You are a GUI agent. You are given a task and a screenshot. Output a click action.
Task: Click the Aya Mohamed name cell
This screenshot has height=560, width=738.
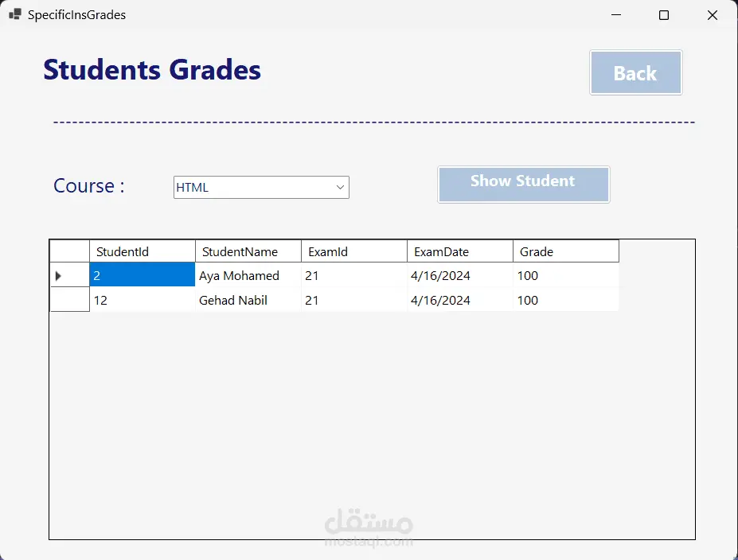click(x=248, y=275)
